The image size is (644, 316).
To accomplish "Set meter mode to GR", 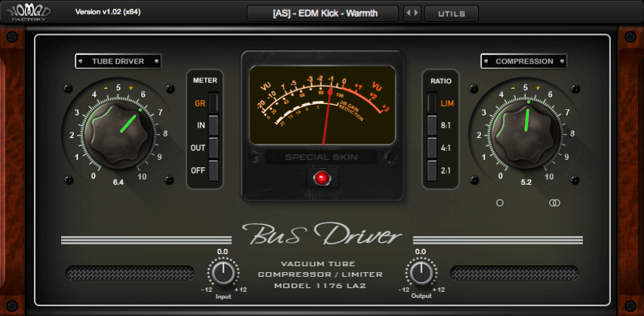I will pyautogui.click(x=213, y=103).
